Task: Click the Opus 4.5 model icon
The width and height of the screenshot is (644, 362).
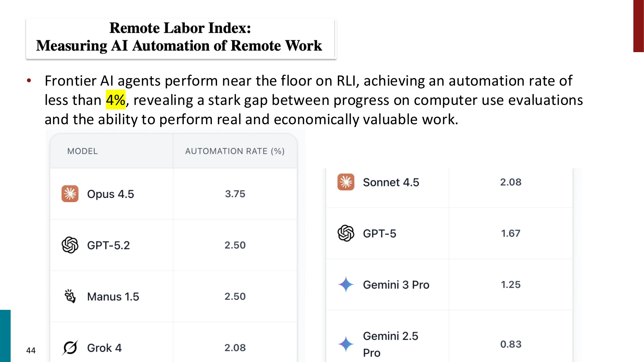Action: tap(70, 194)
